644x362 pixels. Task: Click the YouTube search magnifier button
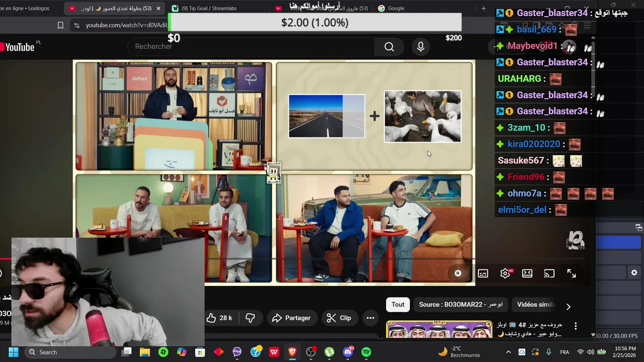(x=389, y=47)
